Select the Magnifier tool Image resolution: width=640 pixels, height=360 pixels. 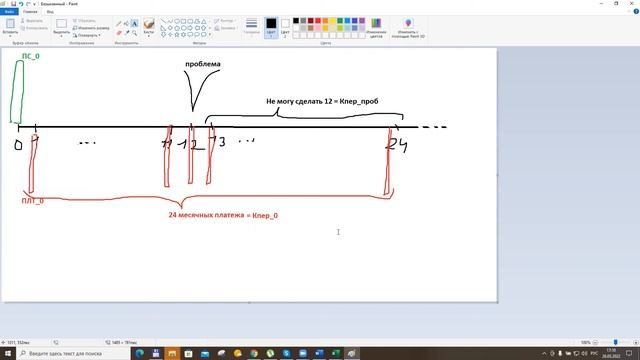[134, 33]
